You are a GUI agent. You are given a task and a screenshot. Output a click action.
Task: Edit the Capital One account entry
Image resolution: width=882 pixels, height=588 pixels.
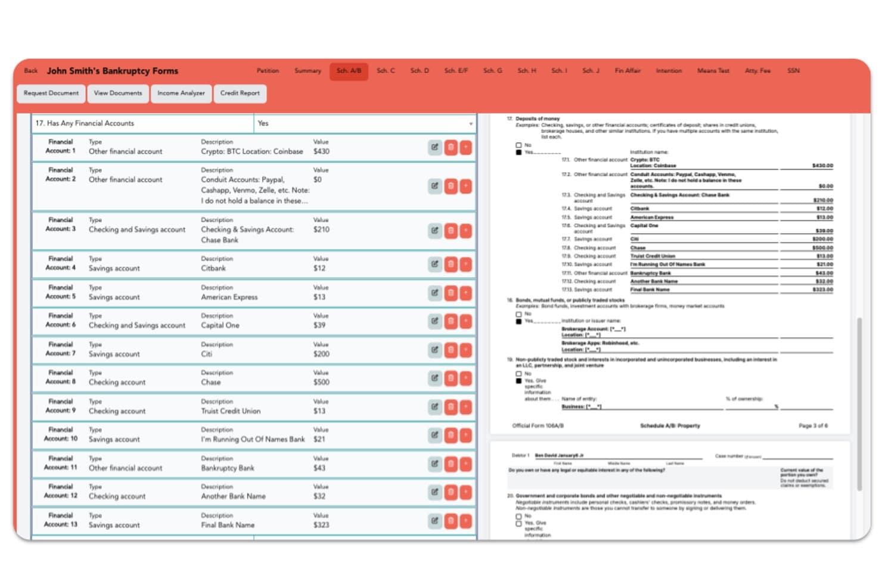click(x=435, y=321)
